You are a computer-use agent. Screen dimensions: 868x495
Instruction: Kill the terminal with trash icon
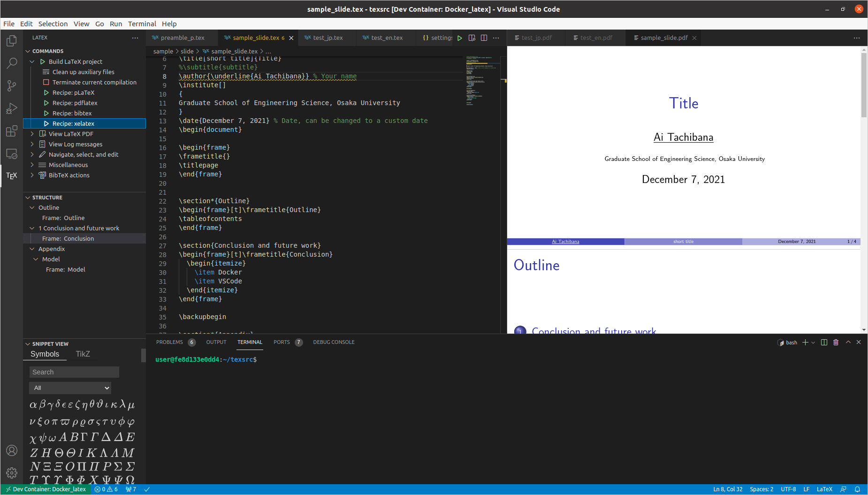pos(836,343)
